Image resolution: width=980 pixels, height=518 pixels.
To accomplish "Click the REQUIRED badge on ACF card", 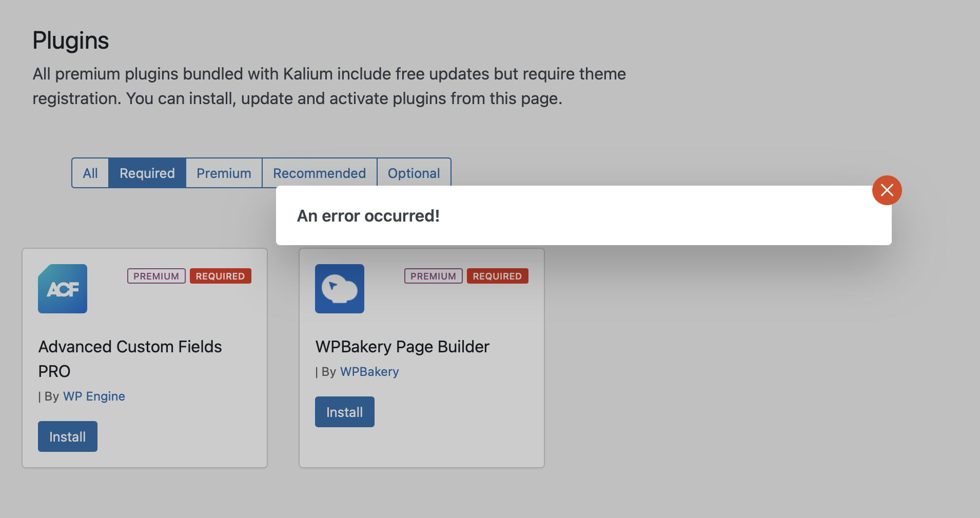I will (x=220, y=276).
